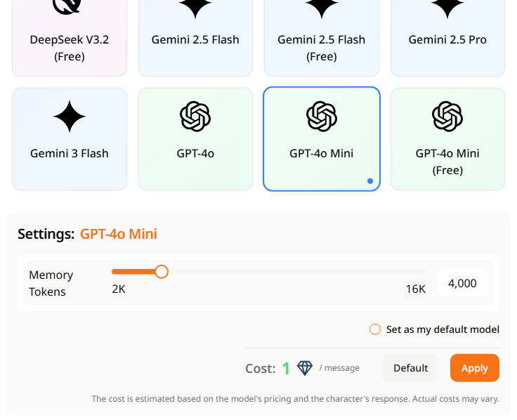Select the Gemini 3 Flash model label
517x420 pixels.
point(70,153)
